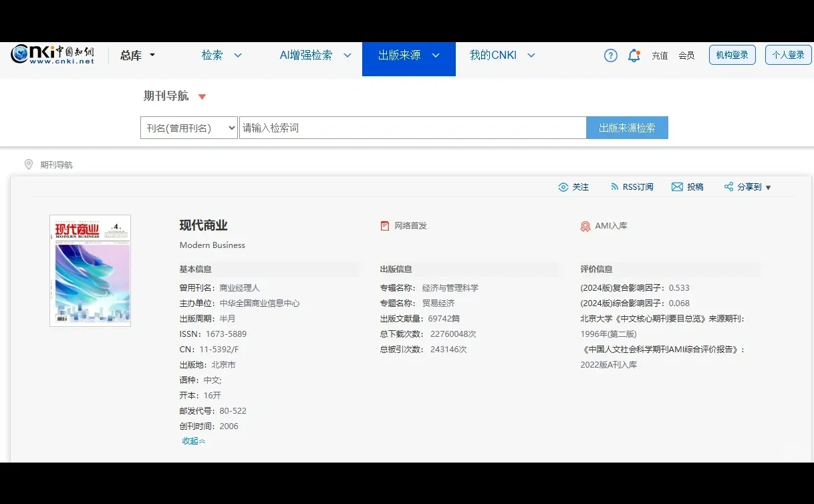Image resolution: width=814 pixels, height=504 pixels.
Task: Select the AI增强检索 menu item
Action: click(306, 55)
